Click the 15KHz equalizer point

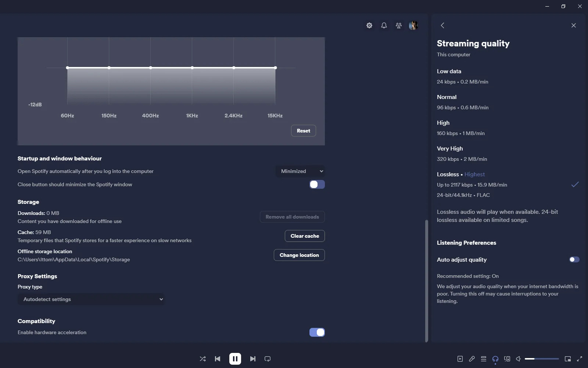coord(275,68)
